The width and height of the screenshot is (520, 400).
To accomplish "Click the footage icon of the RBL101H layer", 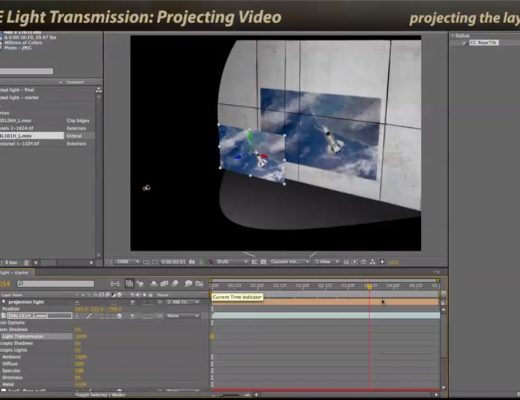I will pos(4,315).
